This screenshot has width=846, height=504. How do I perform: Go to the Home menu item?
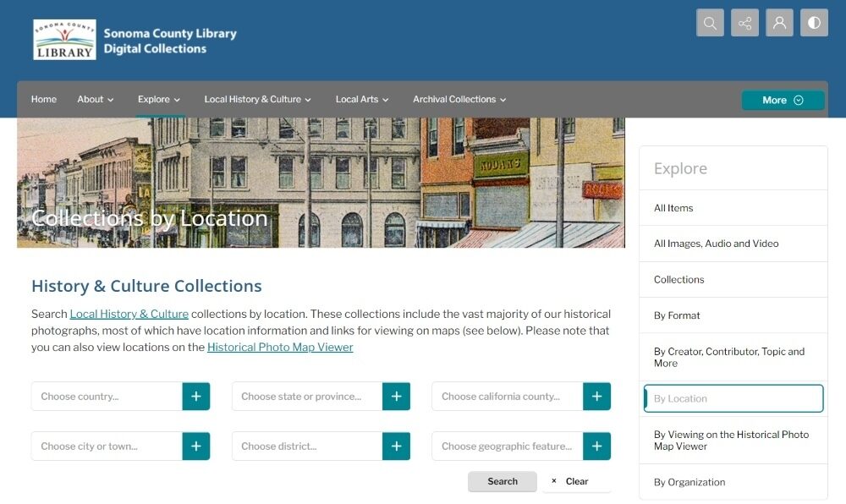pos(44,99)
